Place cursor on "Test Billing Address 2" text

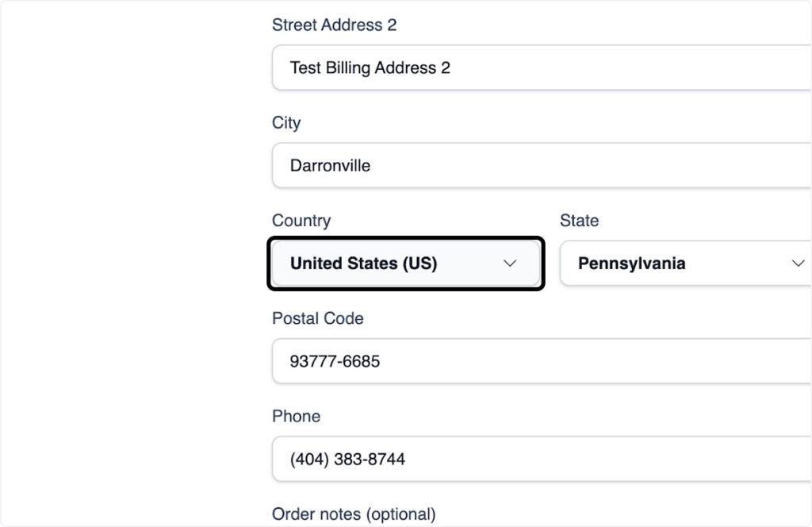(370, 67)
